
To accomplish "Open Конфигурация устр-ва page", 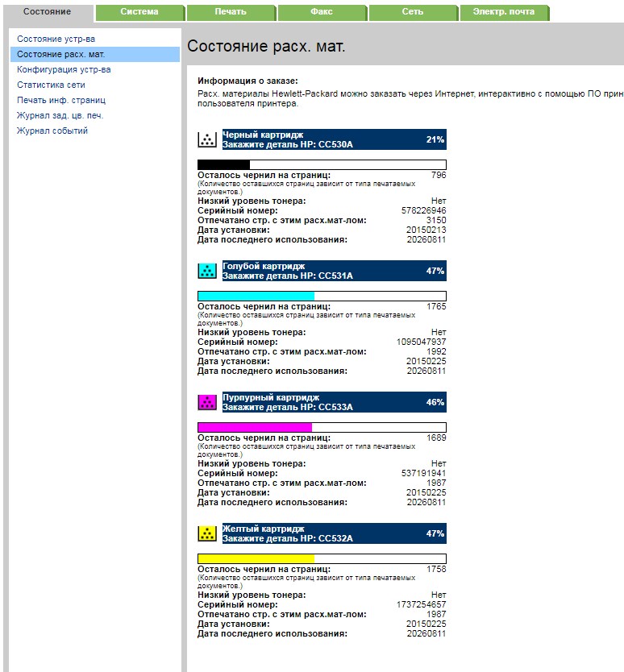I will coord(64,69).
